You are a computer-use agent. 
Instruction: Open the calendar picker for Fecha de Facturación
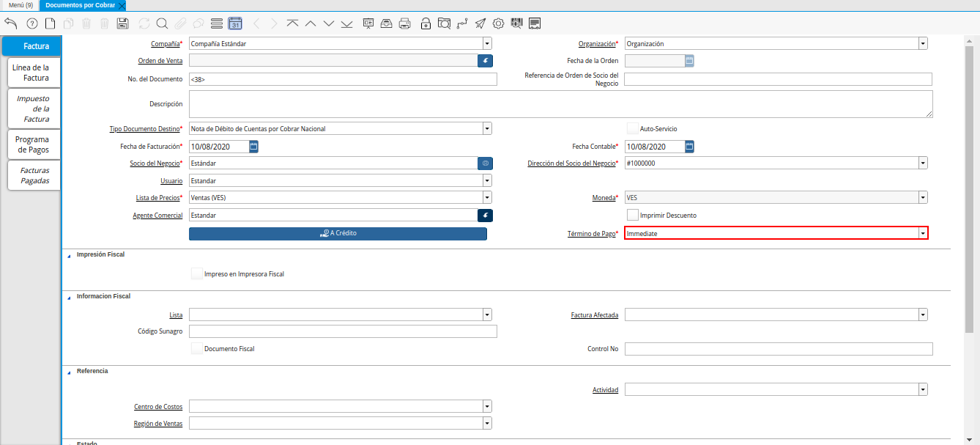point(253,147)
